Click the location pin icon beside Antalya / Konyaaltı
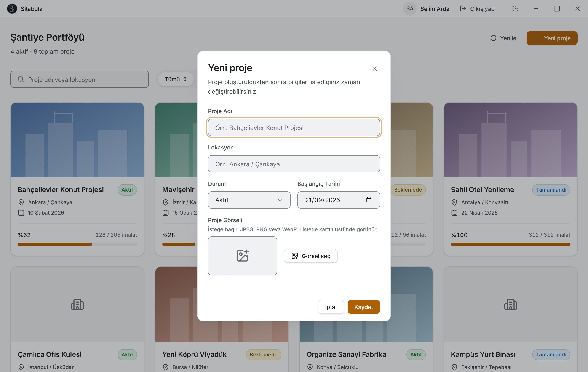This screenshot has width=588, height=372. pyautogui.click(x=454, y=202)
